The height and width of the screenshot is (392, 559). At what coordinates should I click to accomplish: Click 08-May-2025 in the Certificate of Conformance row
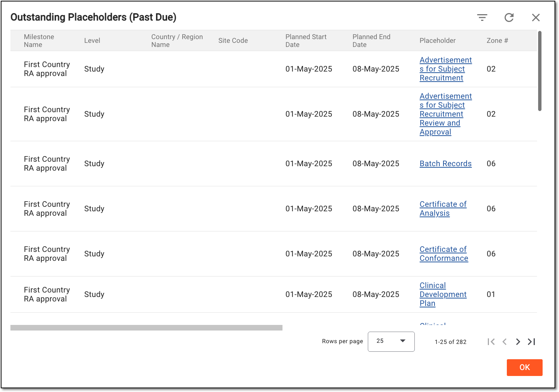(x=376, y=254)
